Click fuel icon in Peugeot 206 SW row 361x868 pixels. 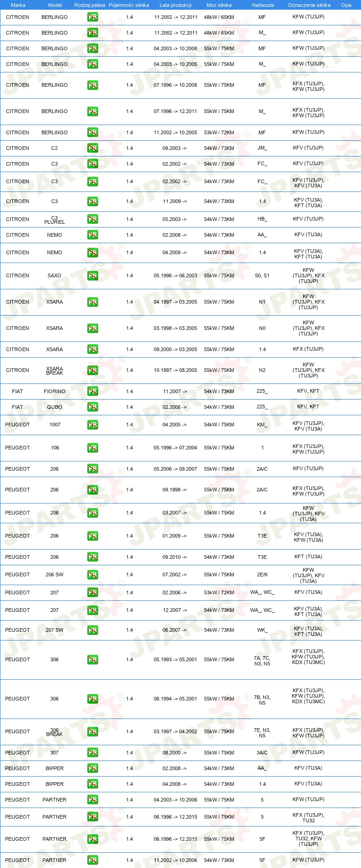93,575
